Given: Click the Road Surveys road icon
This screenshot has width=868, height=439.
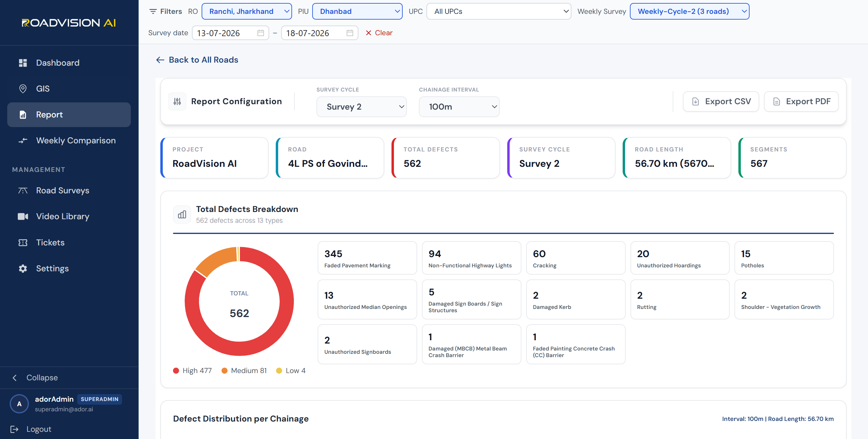Looking at the screenshot, I should coord(23,191).
